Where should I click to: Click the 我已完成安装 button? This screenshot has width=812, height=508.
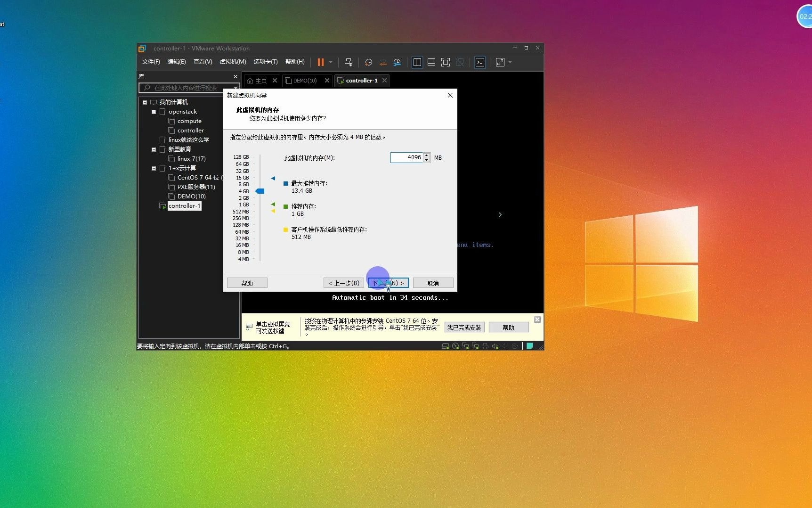pos(464,328)
